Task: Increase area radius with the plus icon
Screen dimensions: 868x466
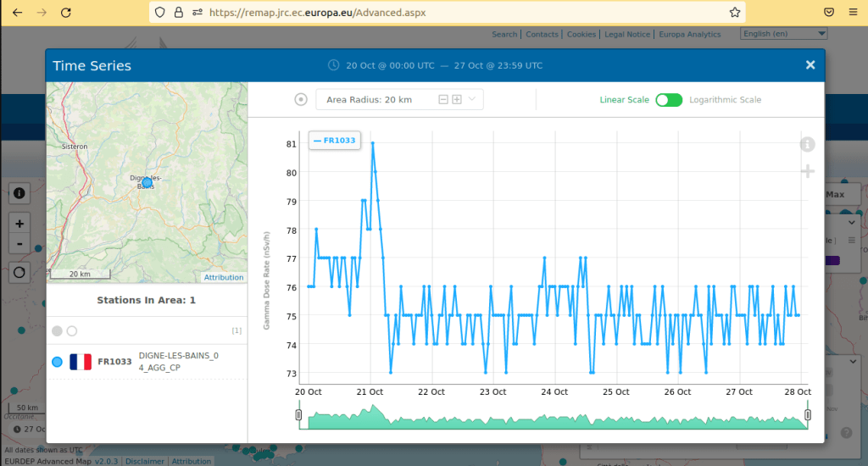Action: tap(457, 100)
